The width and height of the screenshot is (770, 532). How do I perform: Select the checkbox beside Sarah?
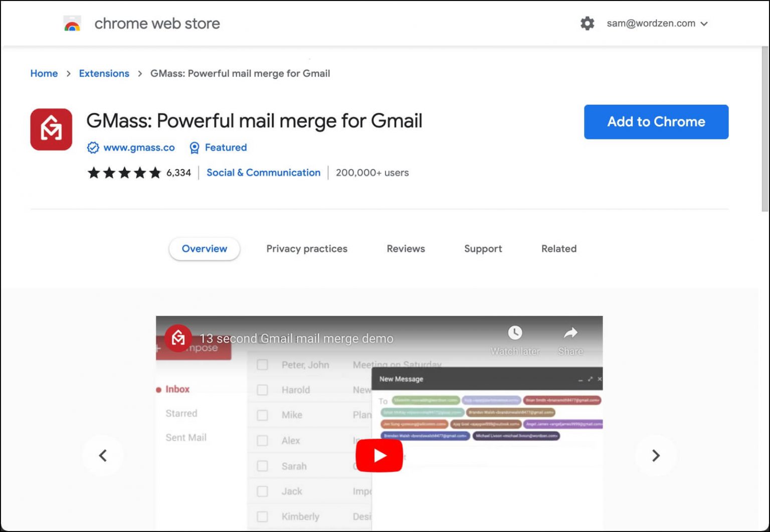[262, 466]
